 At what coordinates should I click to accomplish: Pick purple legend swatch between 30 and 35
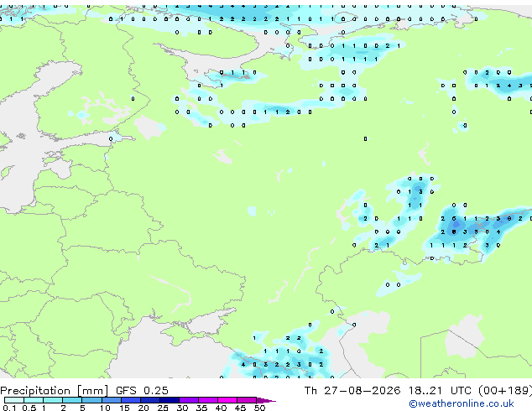click(189, 400)
